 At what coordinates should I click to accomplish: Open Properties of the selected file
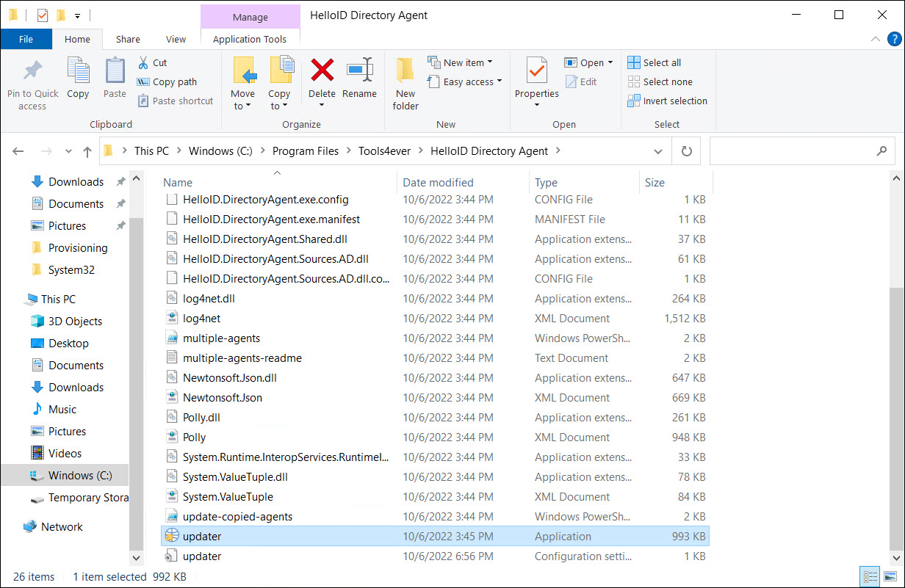537,84
